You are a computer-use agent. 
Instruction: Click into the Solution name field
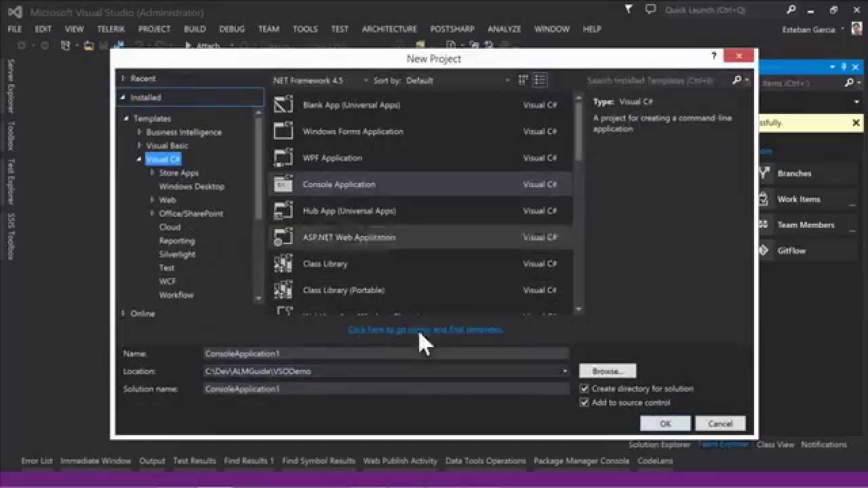386,389
